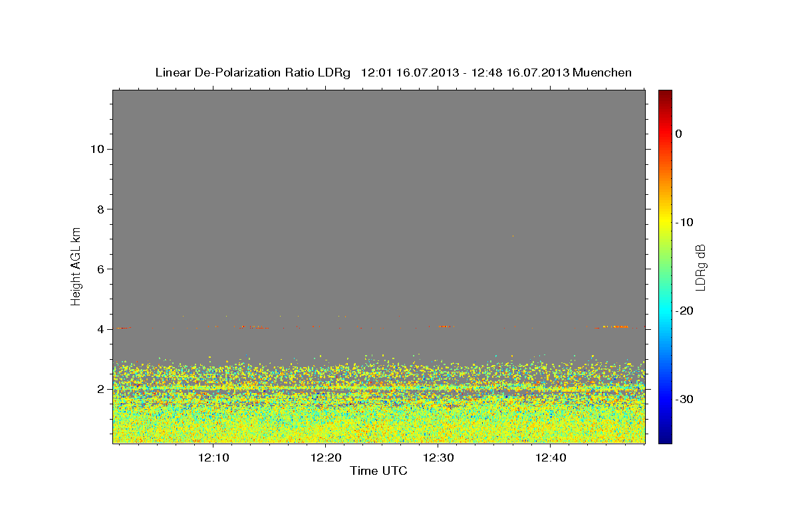Viewport: 798px width, 532px height.
Task: Click the '8' height tick label
Action: pos(99,209)
